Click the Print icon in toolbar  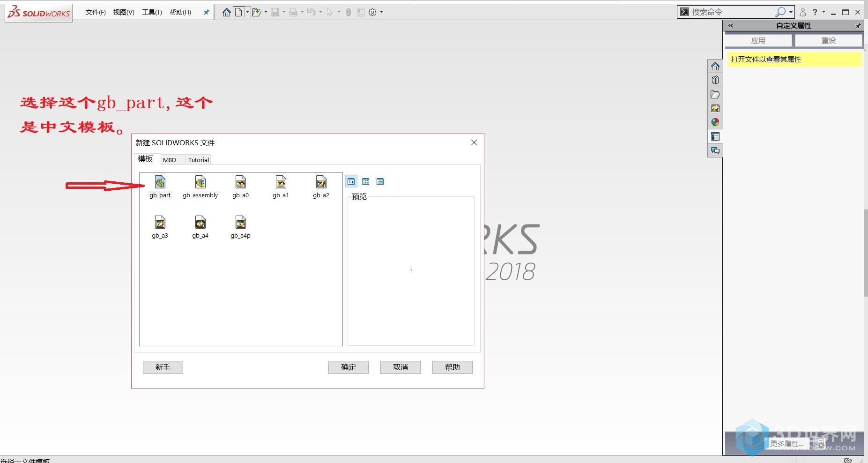(x=293, y=12)
